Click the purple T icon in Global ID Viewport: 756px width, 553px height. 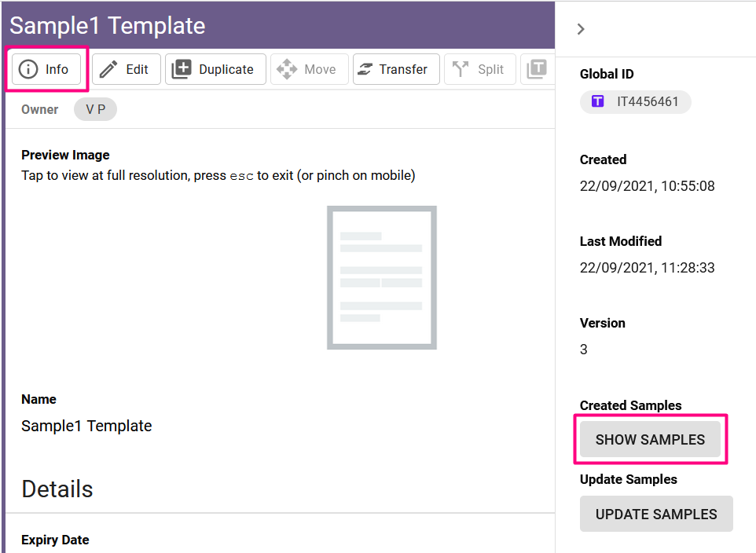(x=598, y=101)
